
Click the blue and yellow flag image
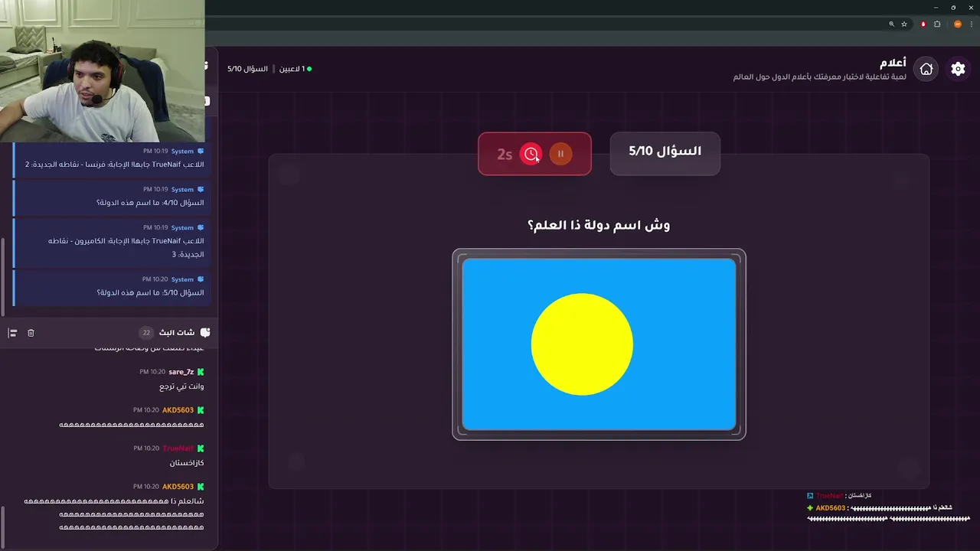(x=599, y=344)
